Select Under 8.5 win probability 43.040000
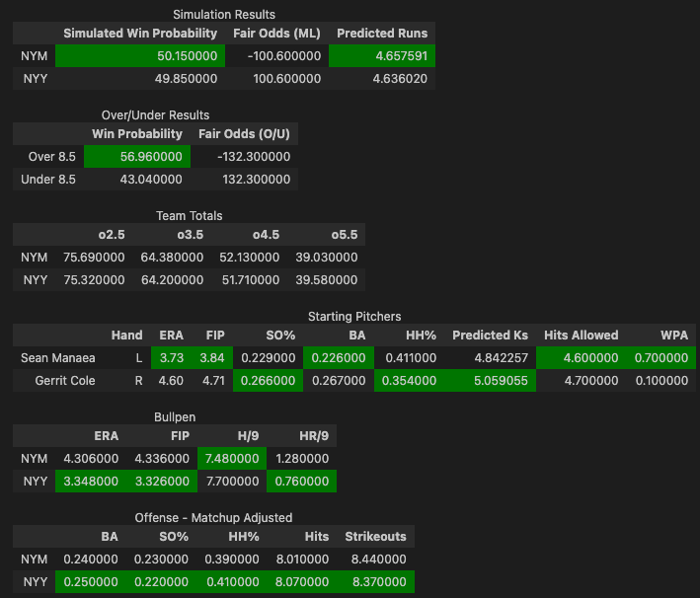Screen dimensions: 700x598 (x=137, y=180)
